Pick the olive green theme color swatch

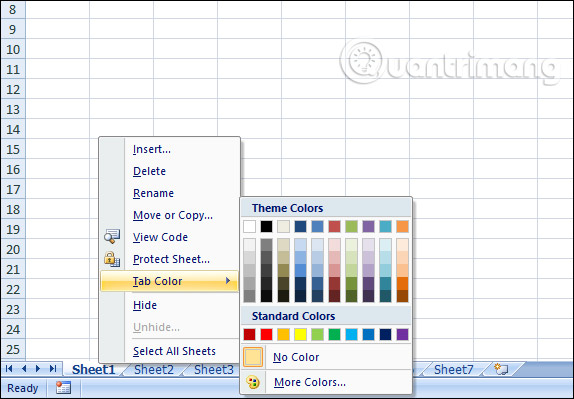pyautogui.click(x=351, y=226)
